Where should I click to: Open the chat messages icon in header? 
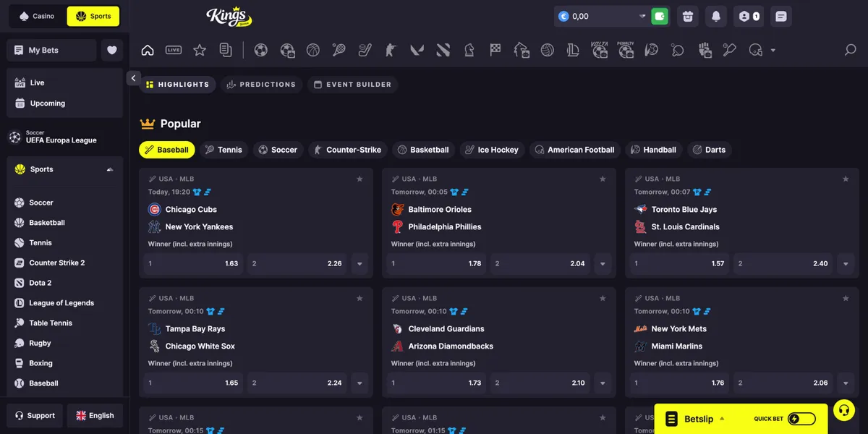click(780, 16)
